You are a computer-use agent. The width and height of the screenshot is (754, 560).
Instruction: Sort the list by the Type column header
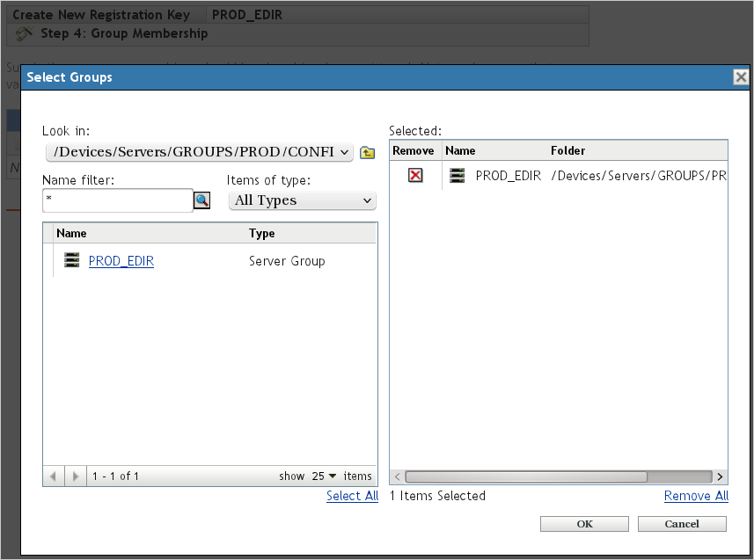[262, 234]
